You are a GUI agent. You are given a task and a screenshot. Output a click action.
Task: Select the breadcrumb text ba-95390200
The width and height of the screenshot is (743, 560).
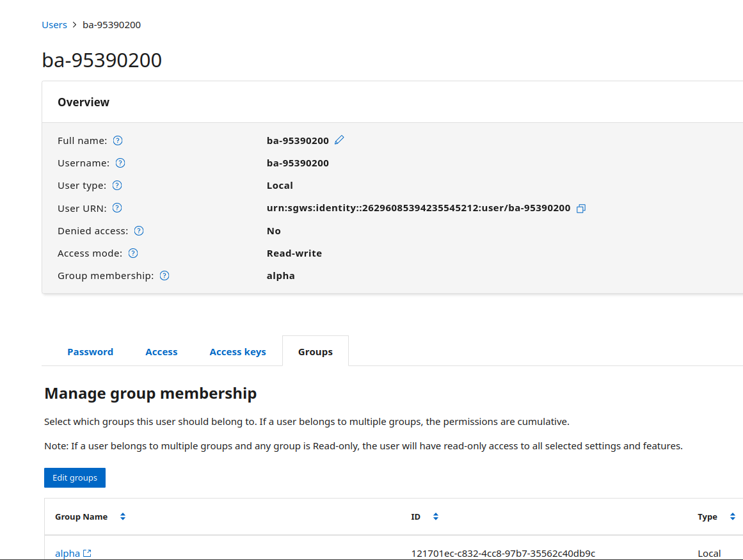[x=112, y=24]
